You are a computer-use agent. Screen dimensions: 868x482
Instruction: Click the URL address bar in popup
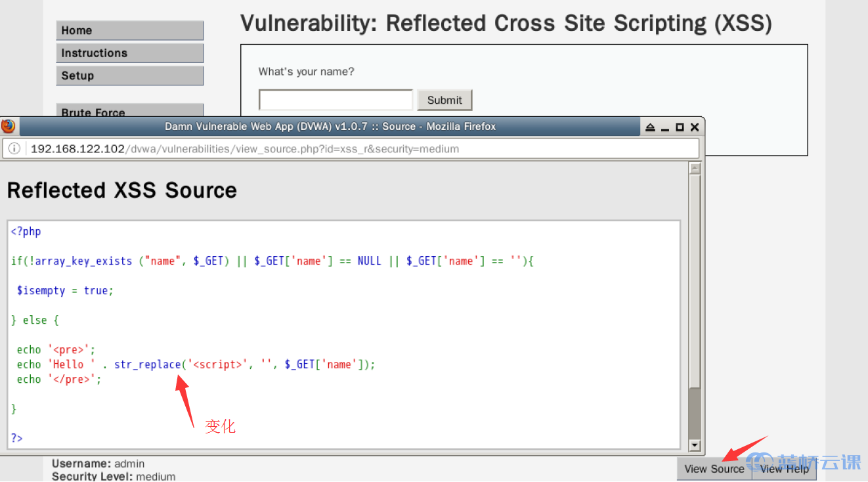coord(351,149)
